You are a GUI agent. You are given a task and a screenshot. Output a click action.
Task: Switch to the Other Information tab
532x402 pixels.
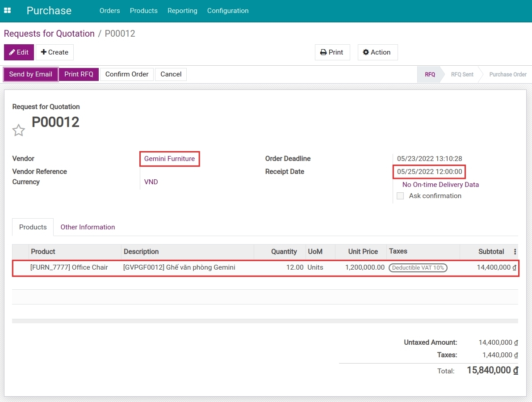(88, 227)
